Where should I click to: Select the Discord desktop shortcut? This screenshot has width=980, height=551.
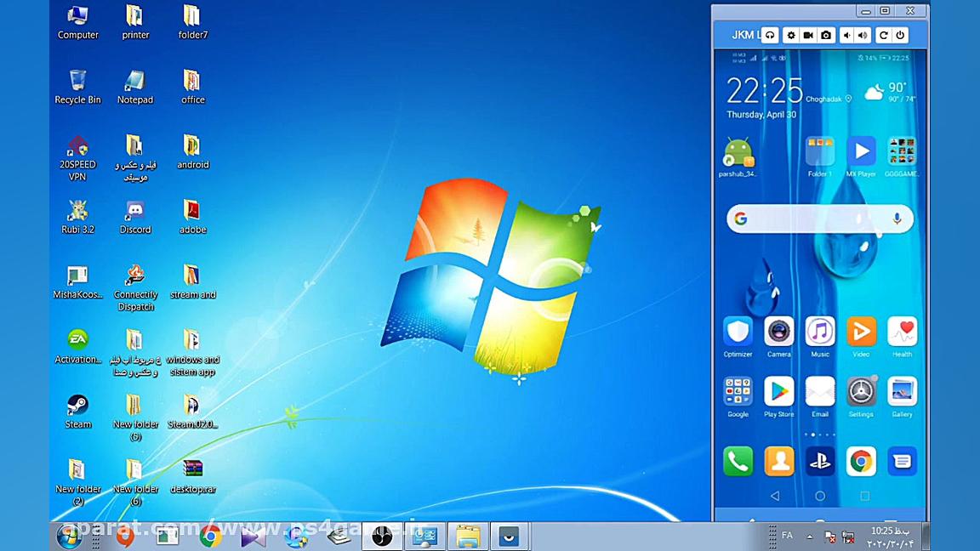[135, 217]
